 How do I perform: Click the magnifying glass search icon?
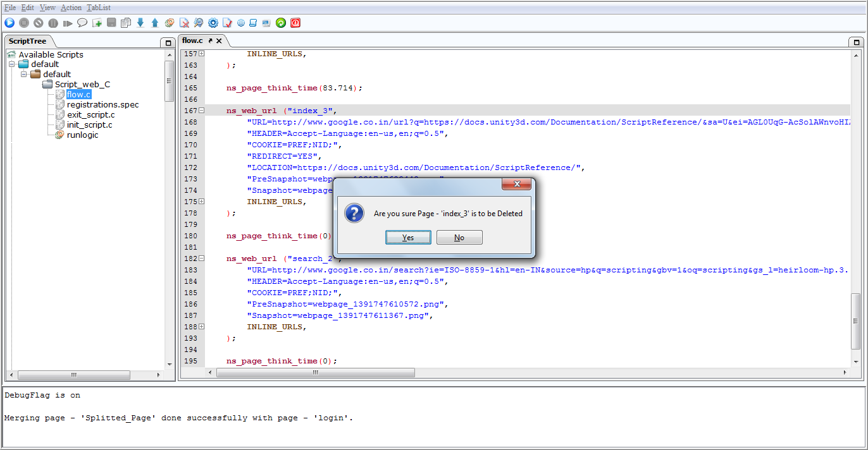click(199, 23)
